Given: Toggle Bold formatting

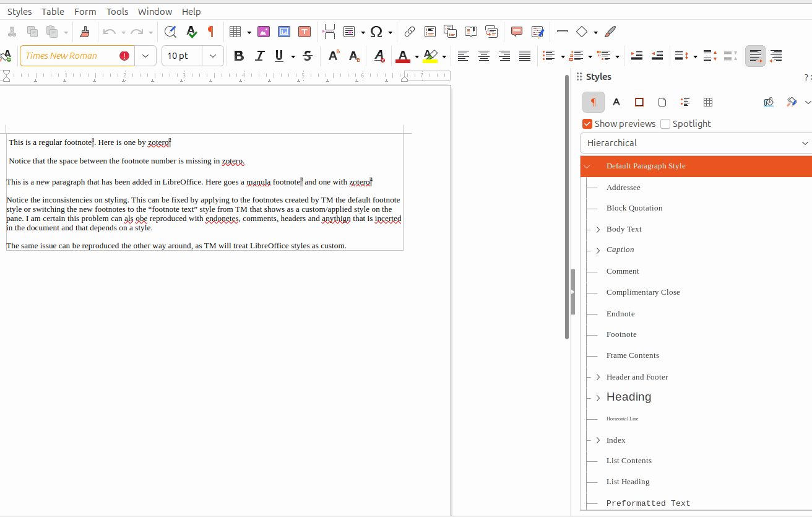Looking at the screenshot, I should point(239,56).
